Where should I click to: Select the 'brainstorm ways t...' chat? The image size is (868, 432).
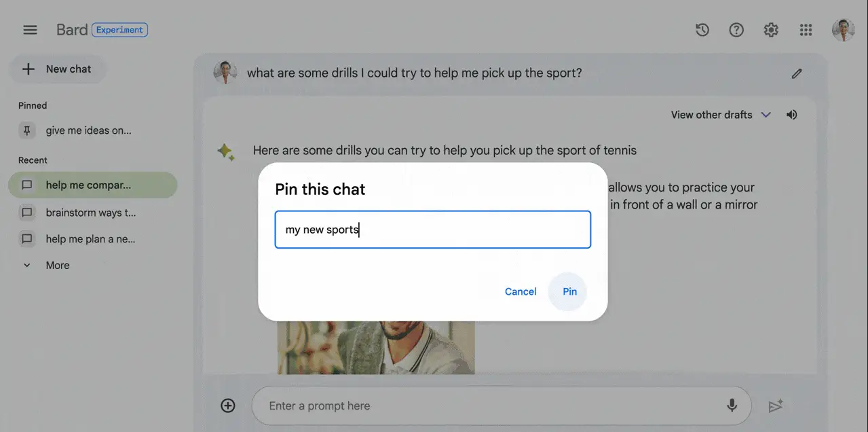tap(92, 213)
